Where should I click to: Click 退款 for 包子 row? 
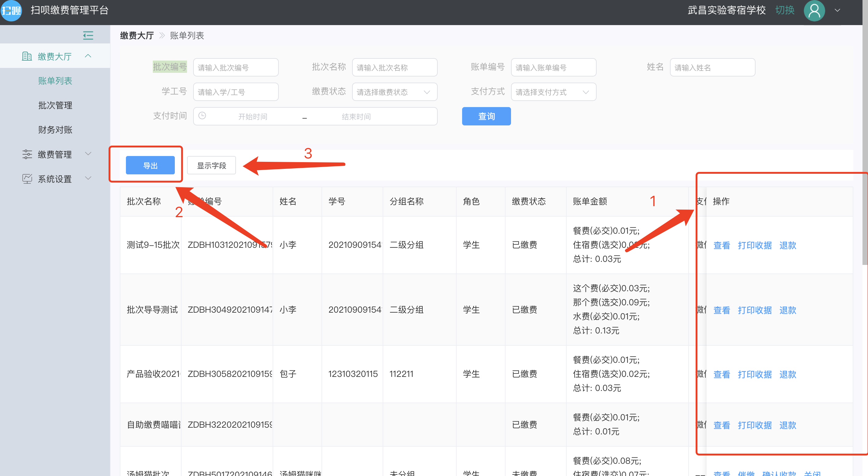point(788,374)
